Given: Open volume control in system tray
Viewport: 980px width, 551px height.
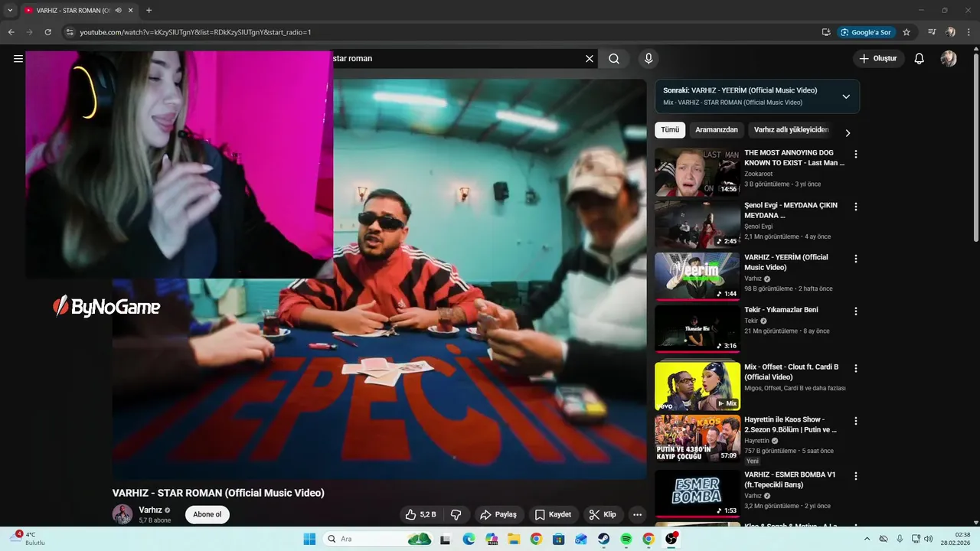Looking at the screenshot, I should coord(928,539).
